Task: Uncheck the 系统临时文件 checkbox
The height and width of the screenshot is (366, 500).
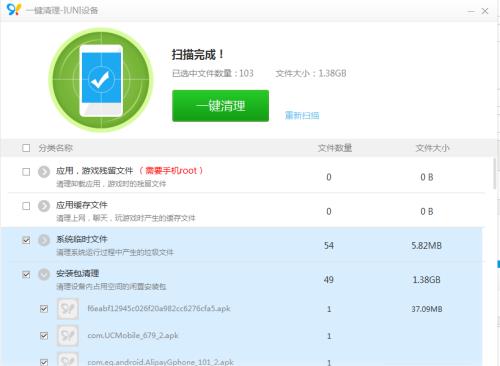Action: coord(26,240)
